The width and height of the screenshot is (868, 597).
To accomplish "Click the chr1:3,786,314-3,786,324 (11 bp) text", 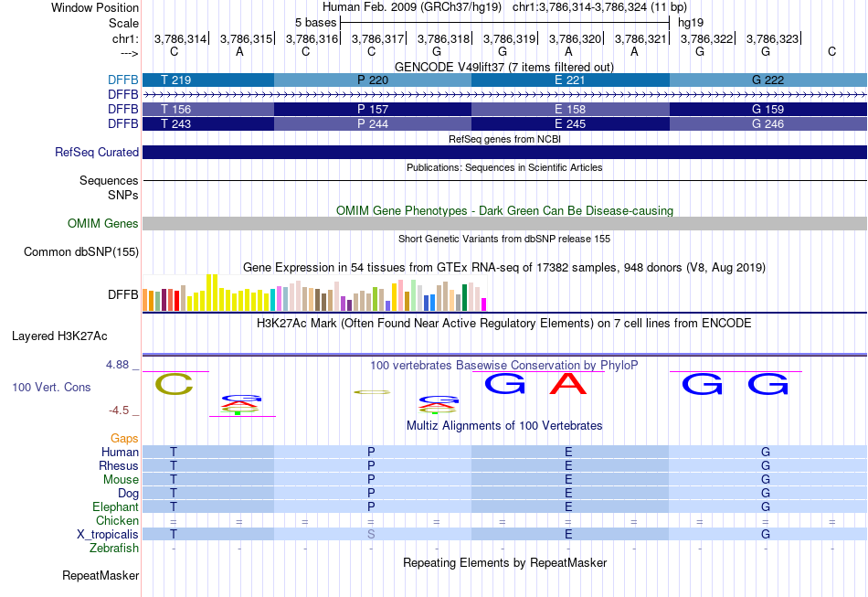I will click(x=599, y=7).
